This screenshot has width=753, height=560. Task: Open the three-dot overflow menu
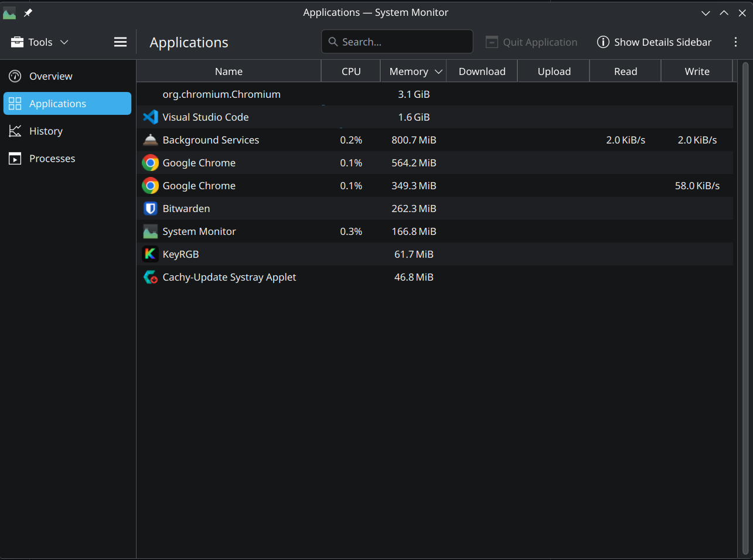point(735,42)
